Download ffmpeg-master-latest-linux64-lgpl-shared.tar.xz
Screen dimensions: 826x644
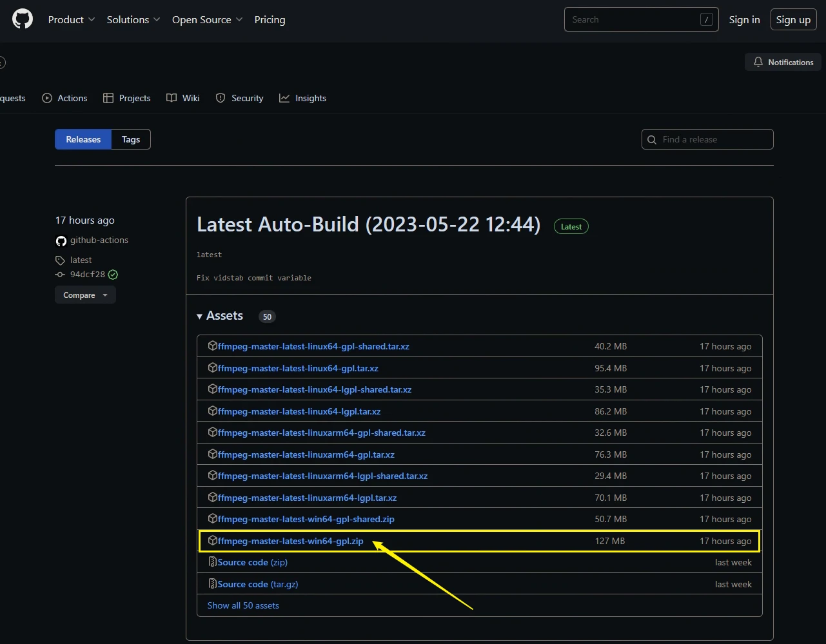click(x=315, y=389)
